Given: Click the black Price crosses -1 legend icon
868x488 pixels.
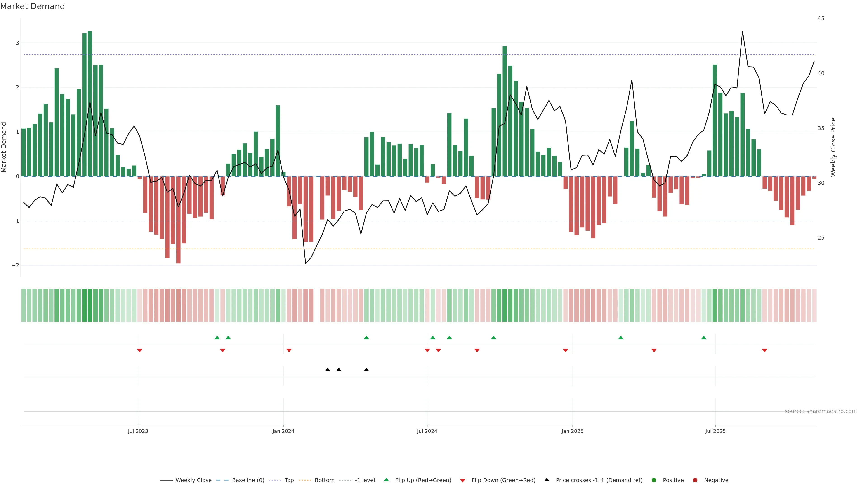Looking at the screenshot, I should (x=547, y=480).
